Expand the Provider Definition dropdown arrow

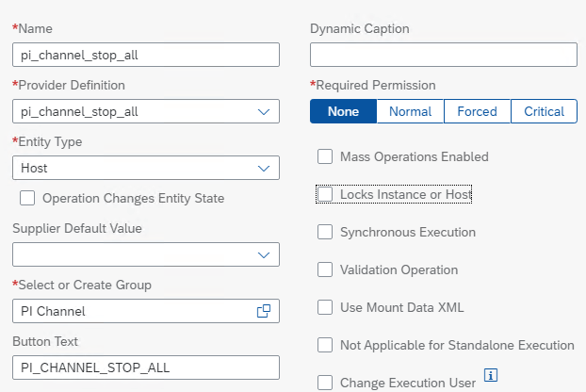coord(264,112)
